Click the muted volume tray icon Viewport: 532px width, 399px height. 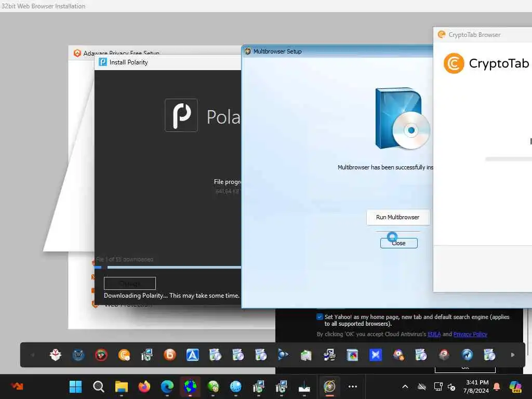coord(451,387)
